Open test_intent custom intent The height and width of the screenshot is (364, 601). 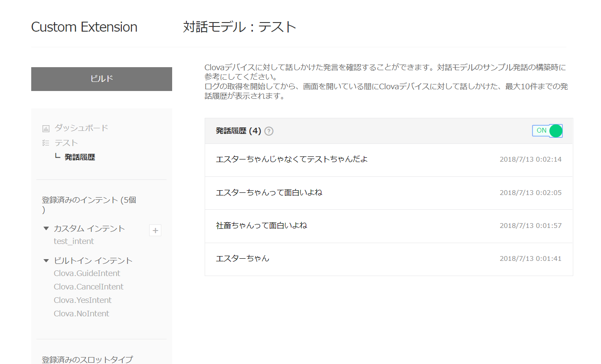tap(74, 241)
